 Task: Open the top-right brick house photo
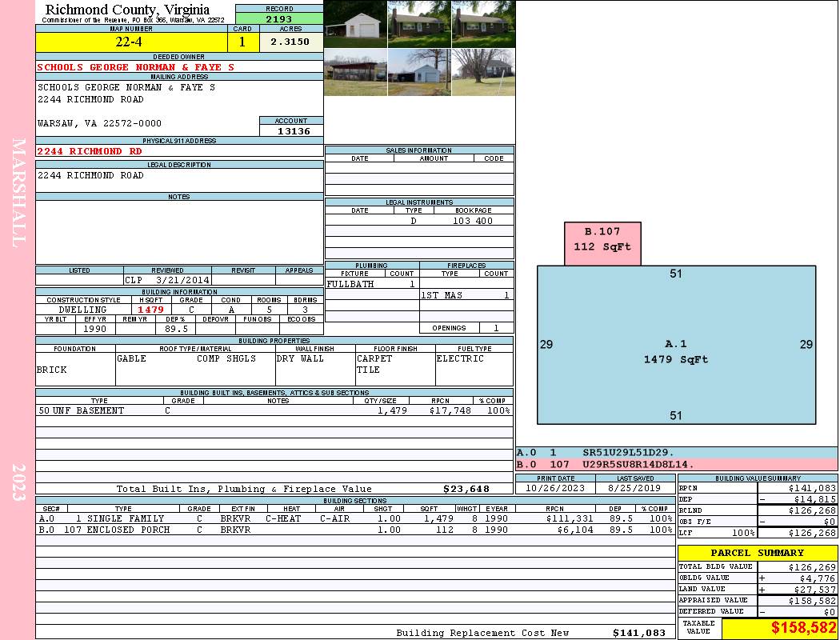coord(483,24)
